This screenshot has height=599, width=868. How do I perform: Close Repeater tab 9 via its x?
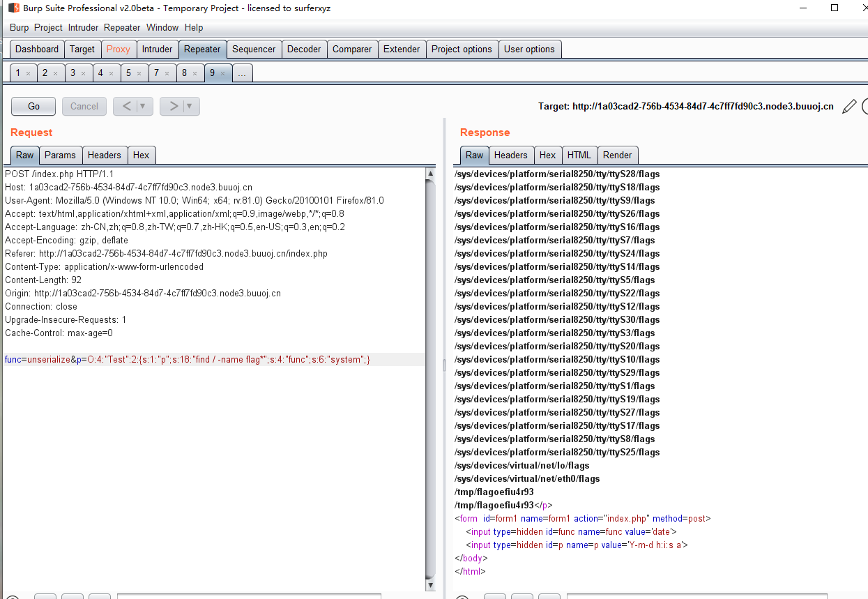click(222, 73)
